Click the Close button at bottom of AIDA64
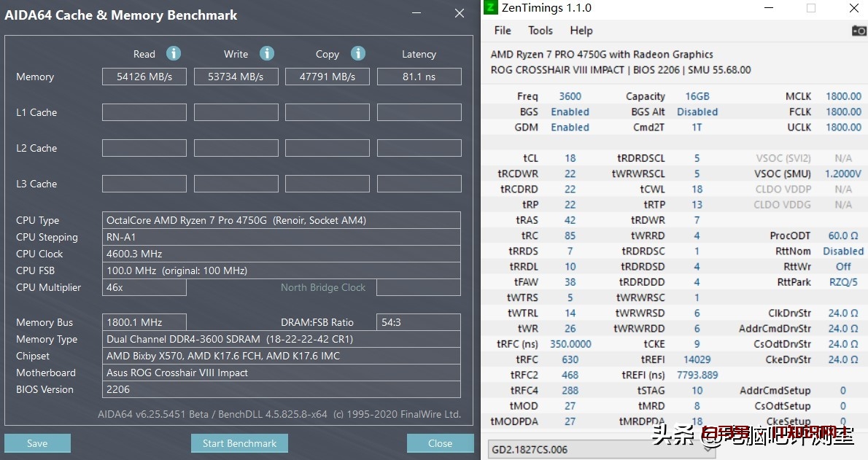The height and width of the screenshot is (460, 868). [x=440, y=443]
